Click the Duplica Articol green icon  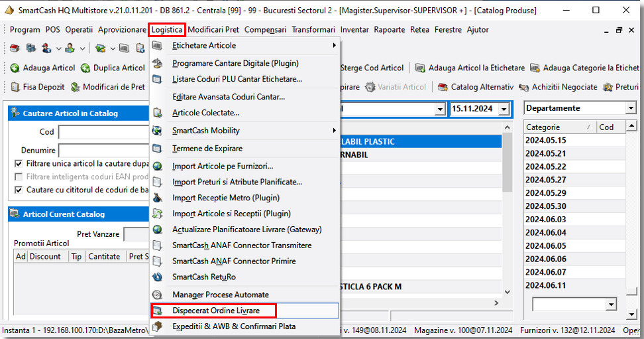click(x=85, y=68)
